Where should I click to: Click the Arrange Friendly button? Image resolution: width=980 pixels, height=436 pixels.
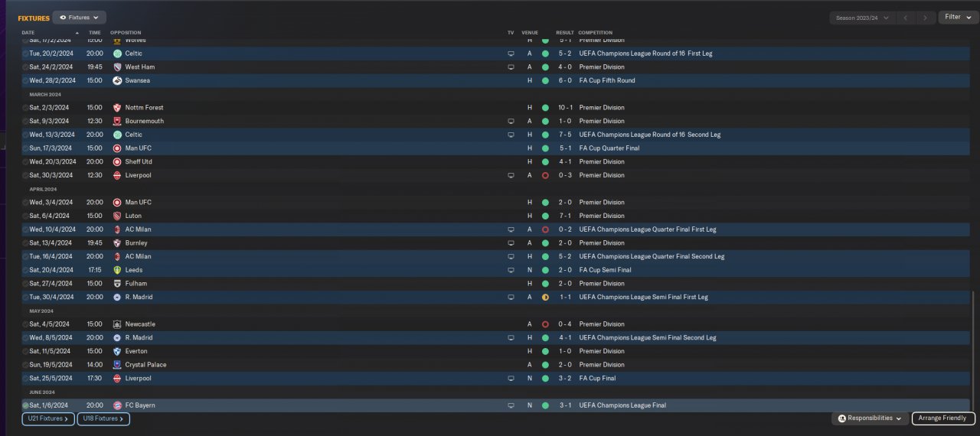pos(943,418)
